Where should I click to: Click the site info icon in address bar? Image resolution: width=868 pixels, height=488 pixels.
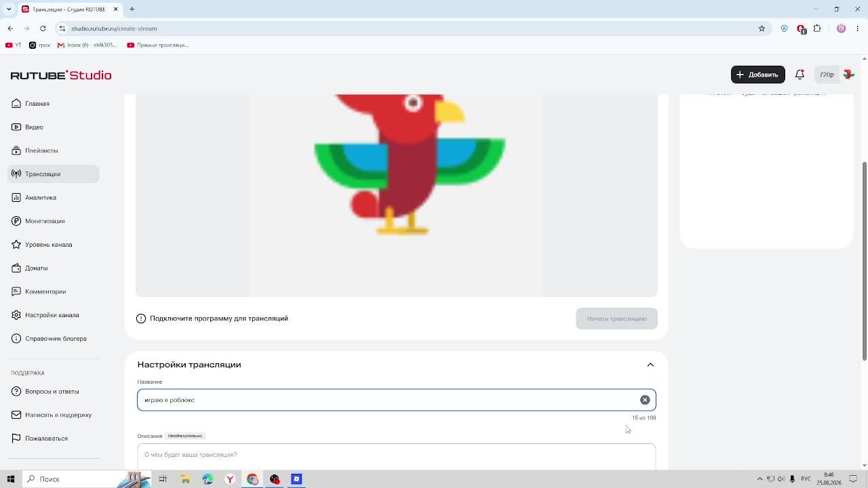[62, 28]
